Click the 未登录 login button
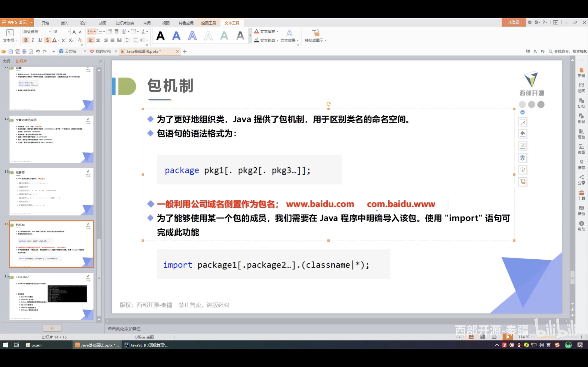This screenshot has width=588, height=367. 513,22
